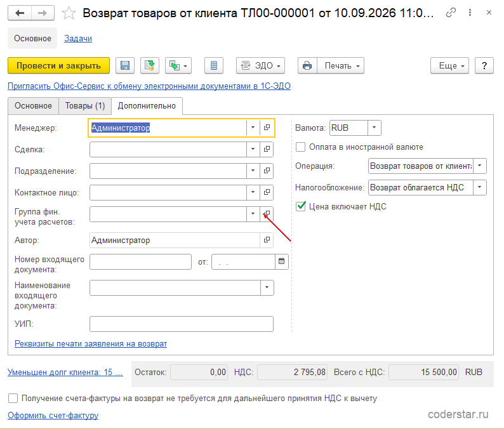This screenshot has height=429, width=504.
Task: Open the Задачи navigation link
Action: tap(78, 38)
